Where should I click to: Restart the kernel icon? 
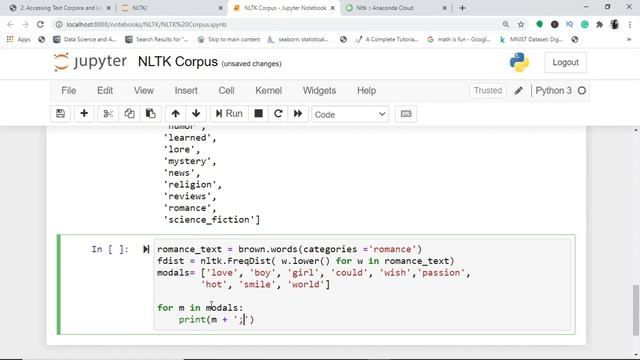(278, 114)
